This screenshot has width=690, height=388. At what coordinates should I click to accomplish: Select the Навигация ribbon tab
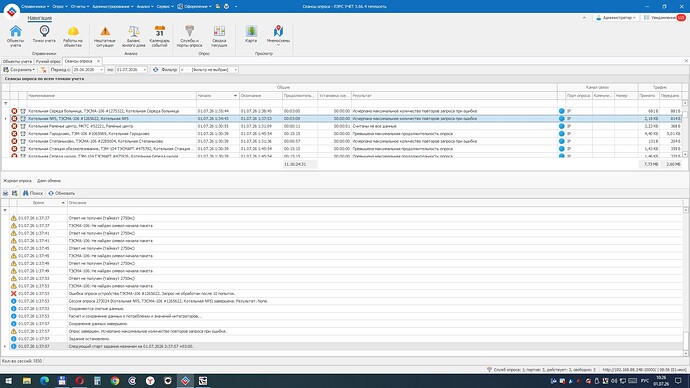[40, 18]
